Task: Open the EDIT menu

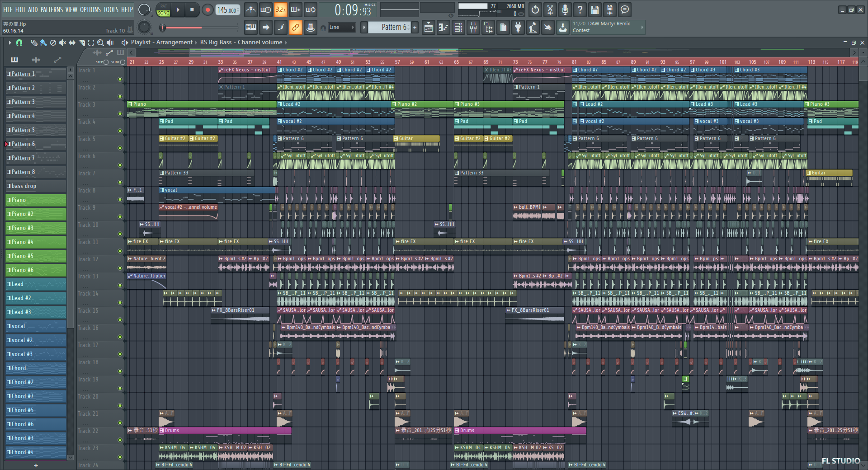Action: click(x=20, y=9)
